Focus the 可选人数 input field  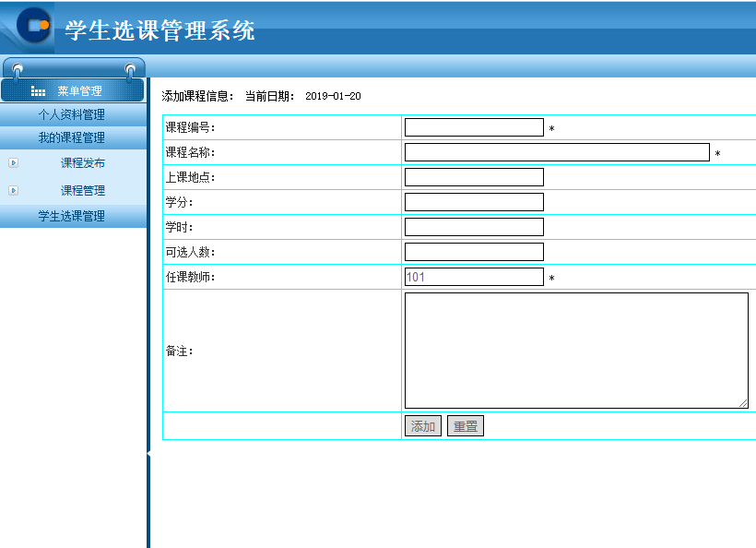474,252
